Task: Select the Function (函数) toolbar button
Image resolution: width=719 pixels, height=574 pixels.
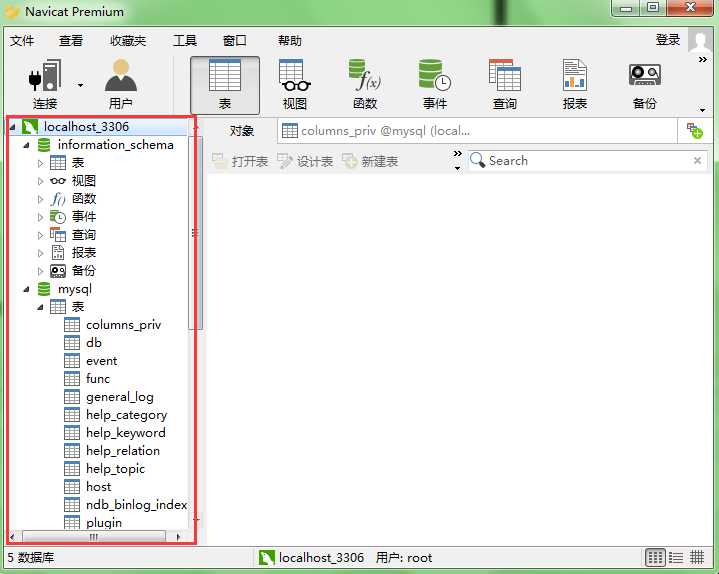Action: coord(365,85)
